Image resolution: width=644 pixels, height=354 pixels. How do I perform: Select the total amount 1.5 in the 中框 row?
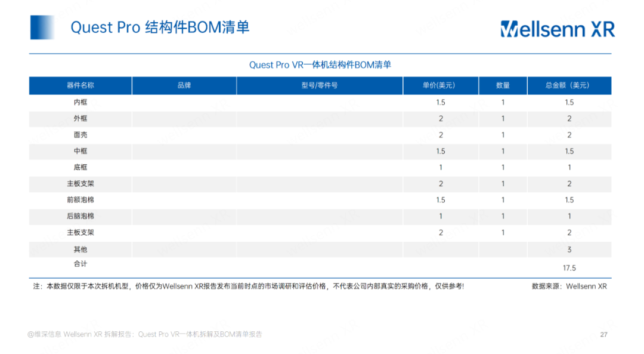coord(569,151)
